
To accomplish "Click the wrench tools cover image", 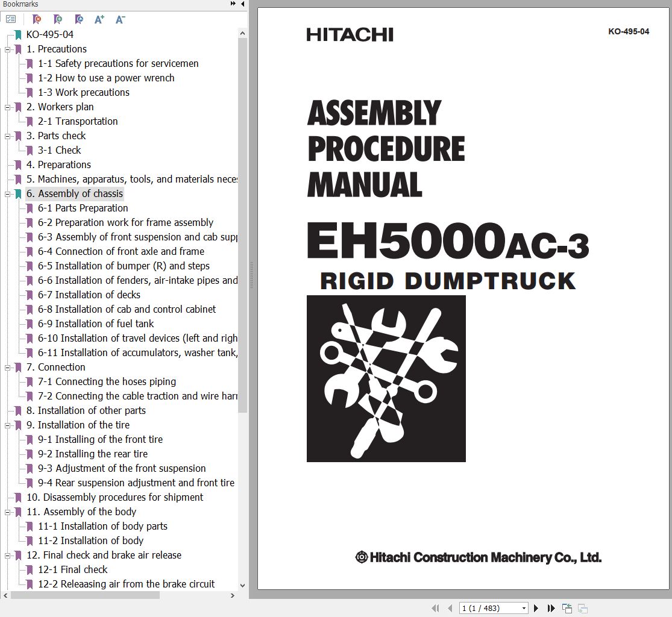I will click(x=386, y=379).
